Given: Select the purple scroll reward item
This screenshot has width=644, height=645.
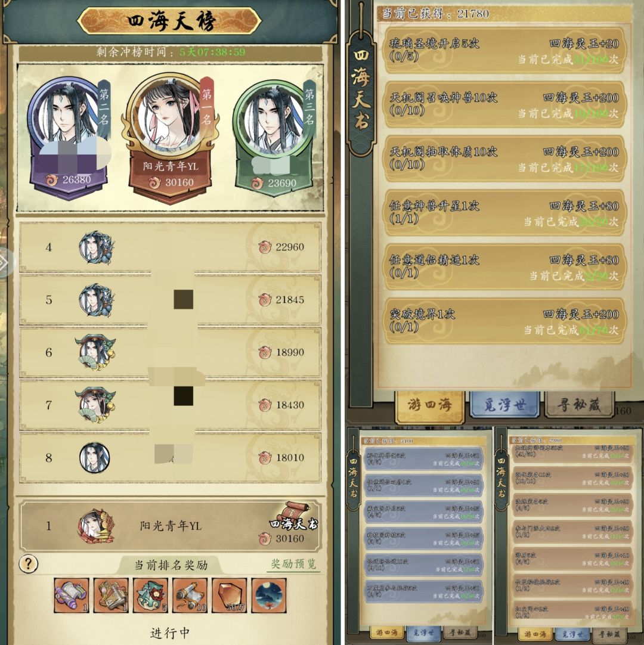Looking at the screenshot, I should point(72,596).
